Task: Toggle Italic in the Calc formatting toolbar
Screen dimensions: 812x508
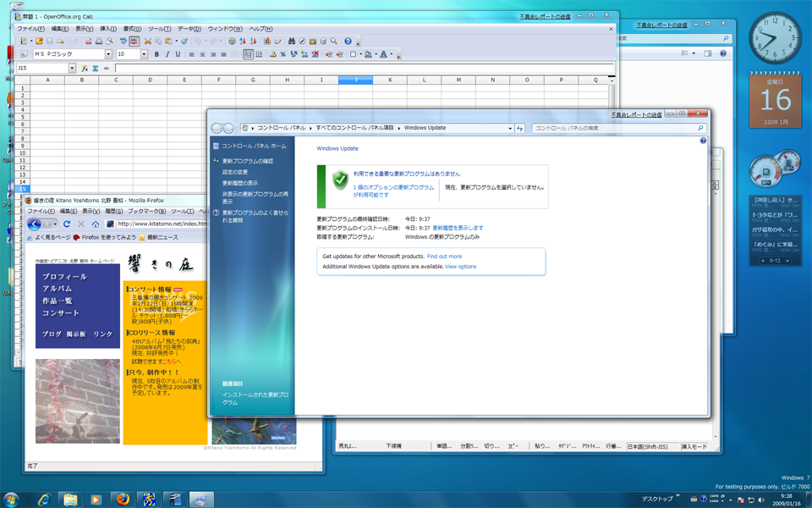Action: click(x=167, y=54)
